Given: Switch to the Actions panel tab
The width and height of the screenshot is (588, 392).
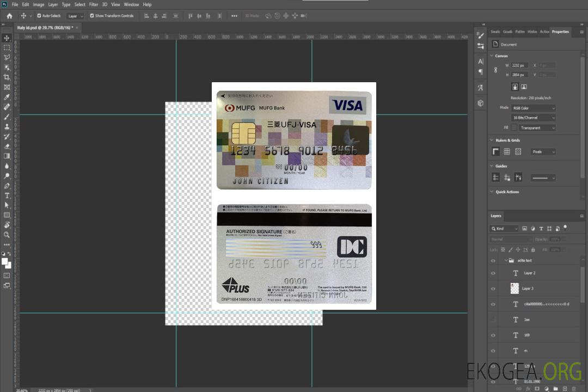Looking at the screenshot, I should (x=544, y=32).
